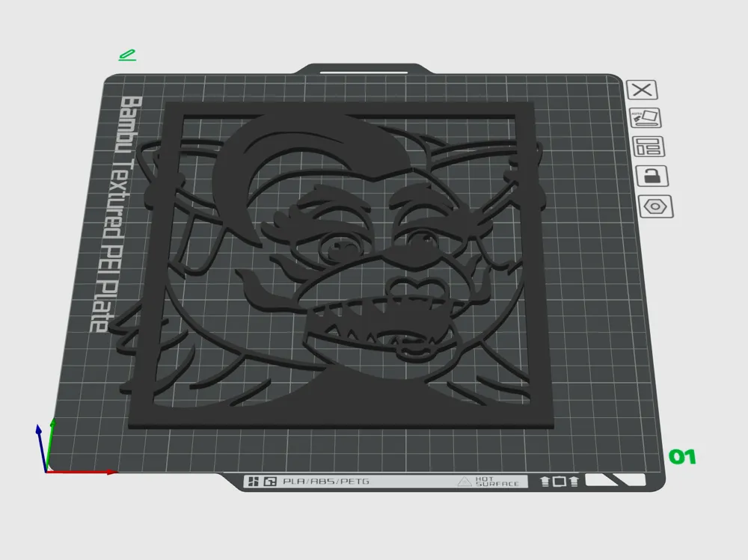
Task: Click the green plate name edit pencil
Action: 127,55
